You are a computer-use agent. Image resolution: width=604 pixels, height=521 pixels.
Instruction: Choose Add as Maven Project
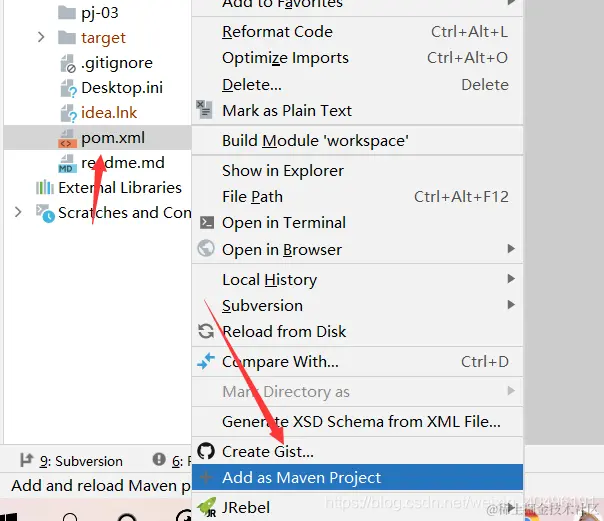coord(357,477)
